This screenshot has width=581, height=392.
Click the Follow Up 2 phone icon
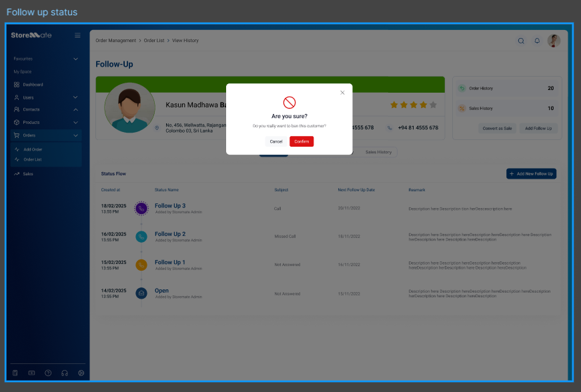point(141,237)
